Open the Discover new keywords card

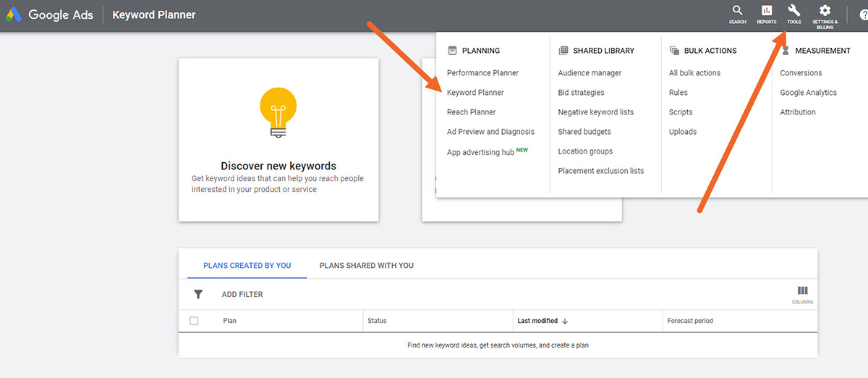coord(278,140)
